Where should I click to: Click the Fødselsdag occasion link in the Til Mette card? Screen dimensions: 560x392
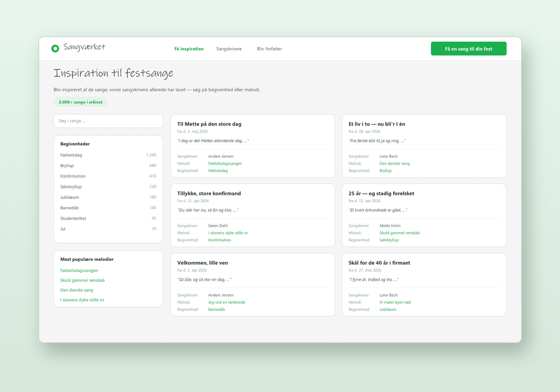tap(218, 171)
